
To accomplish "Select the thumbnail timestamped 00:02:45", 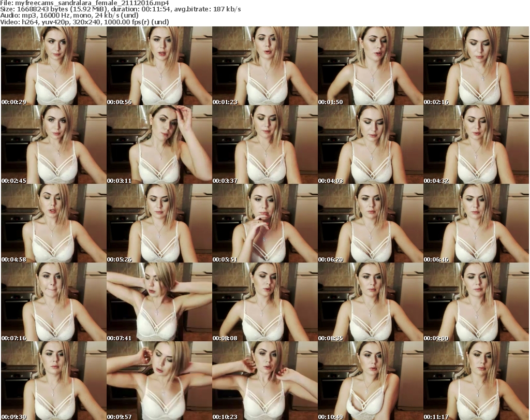I will [x=54, y=144].
